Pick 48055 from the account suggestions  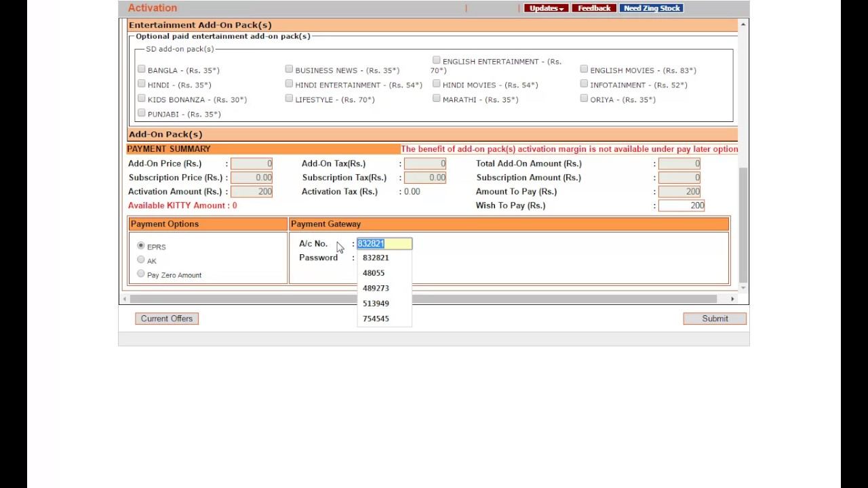tap(384, 273)
